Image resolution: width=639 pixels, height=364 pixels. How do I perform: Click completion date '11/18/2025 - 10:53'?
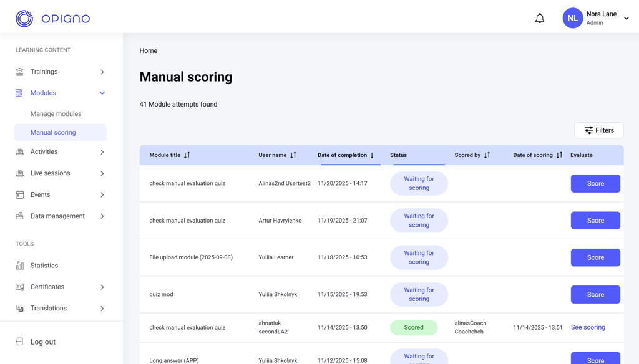(x=343, y=257)
